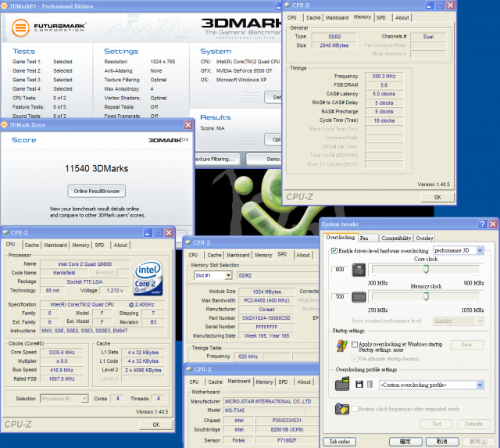Screen dimensions: 500x448
Task: Switch to Fan tab in System tweaks
Action: 368,238
